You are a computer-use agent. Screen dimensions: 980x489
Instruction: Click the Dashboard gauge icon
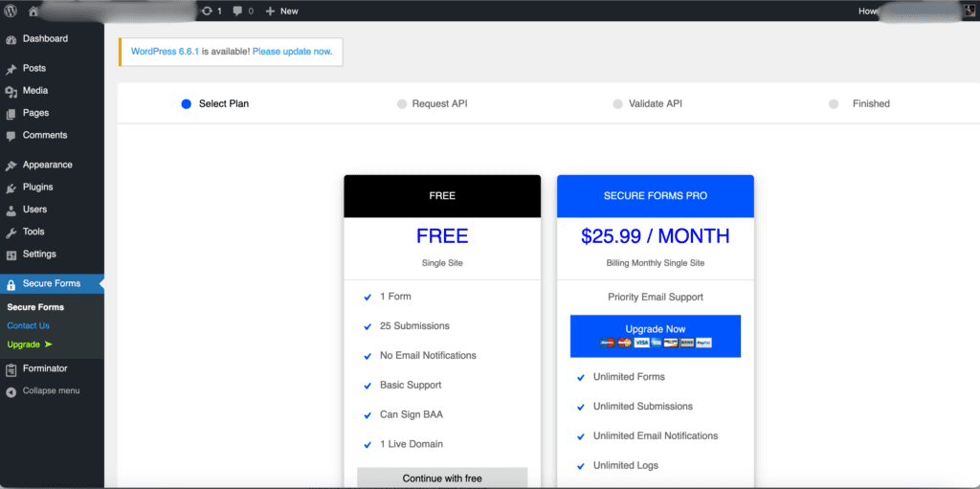11,39
